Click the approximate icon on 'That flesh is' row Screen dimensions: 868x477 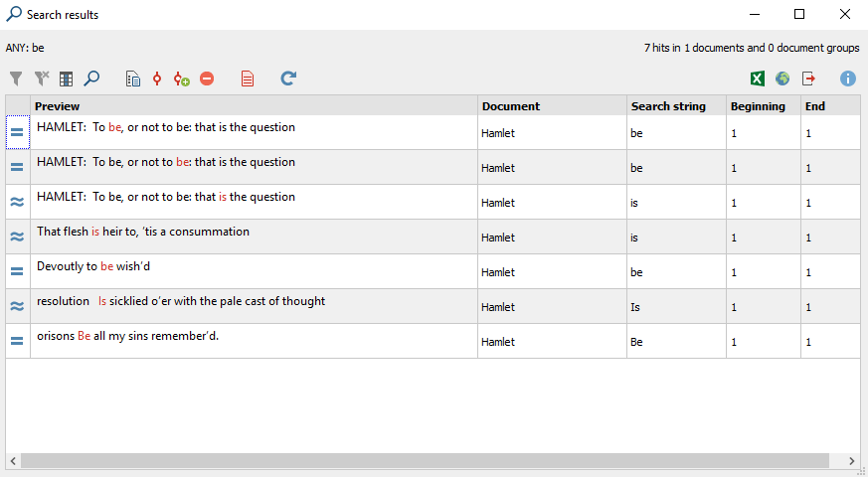17,237
